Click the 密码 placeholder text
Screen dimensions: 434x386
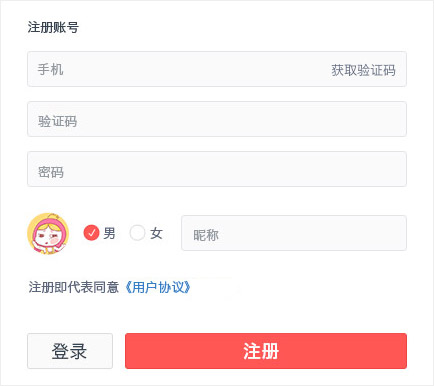[x=50, y=172]
